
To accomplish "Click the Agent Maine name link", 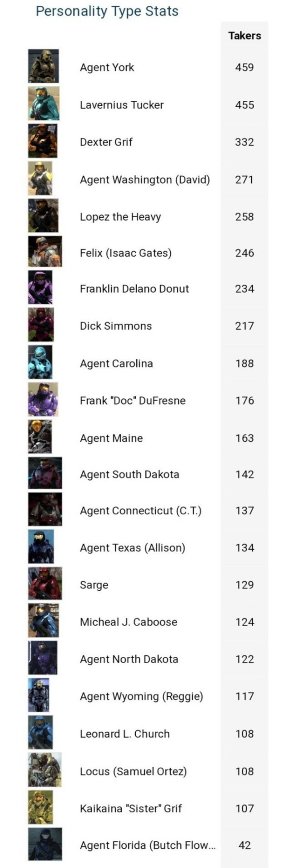I will 111,438.
